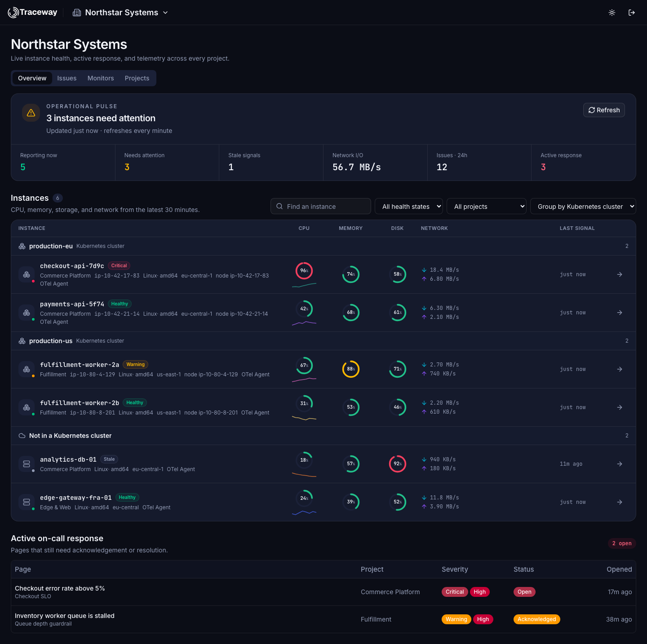This screenshot has height=644, width=647.
Task: Open edge-gateway-fra-01 details via its arrow
Action: coord(620,502)
